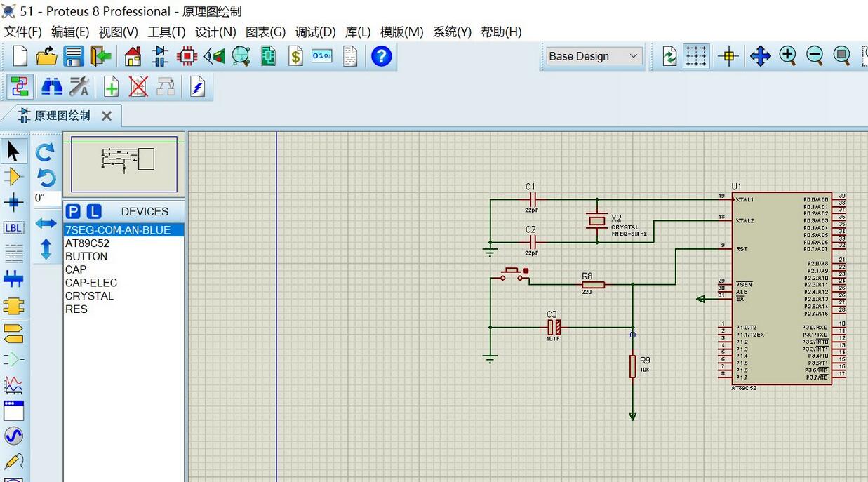
Task: Open the Base Design variant dropdown
Action: tap(594, 56)
